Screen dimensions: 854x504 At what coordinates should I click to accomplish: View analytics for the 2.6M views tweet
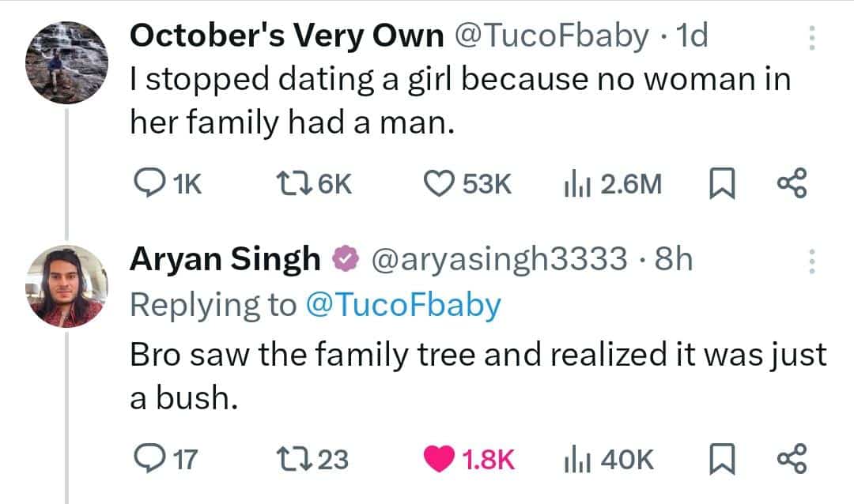(x=572, y=184)
